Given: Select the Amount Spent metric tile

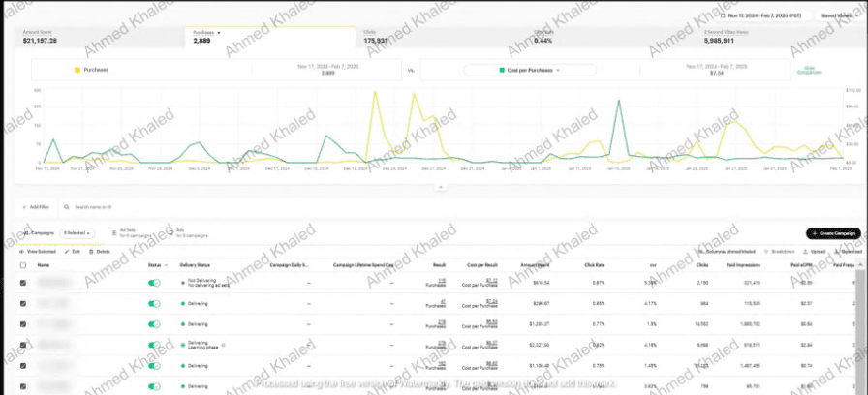Looking at the screenshot, I should [100, 37].
